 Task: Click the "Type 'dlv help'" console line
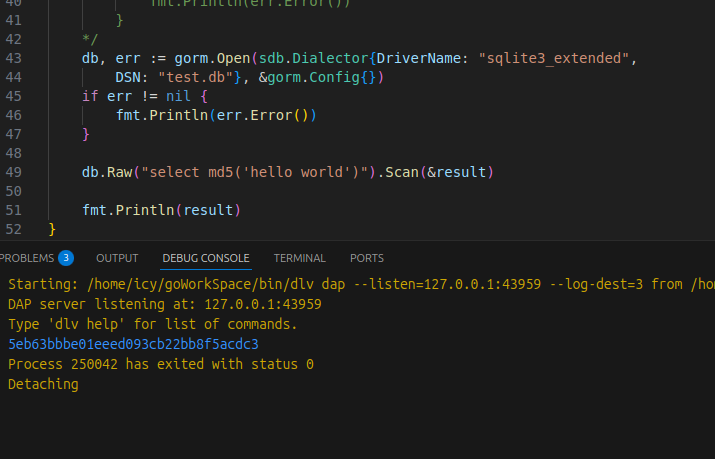[152, 324]
